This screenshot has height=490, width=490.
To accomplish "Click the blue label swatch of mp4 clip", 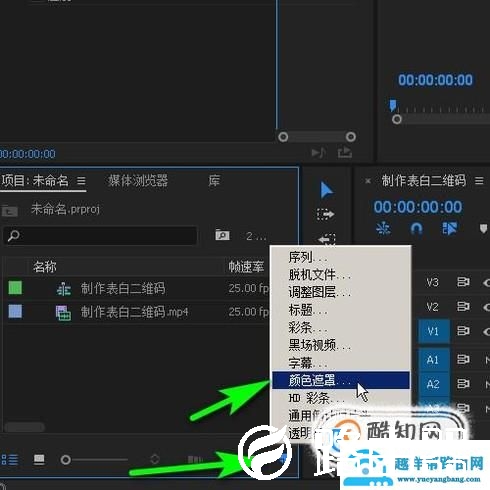I will (x=15, y=312).
